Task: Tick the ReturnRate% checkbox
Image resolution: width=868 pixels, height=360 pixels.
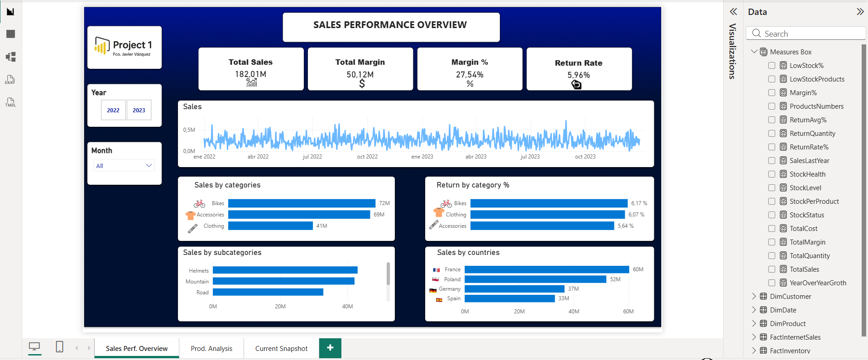Action: [772, 147]
